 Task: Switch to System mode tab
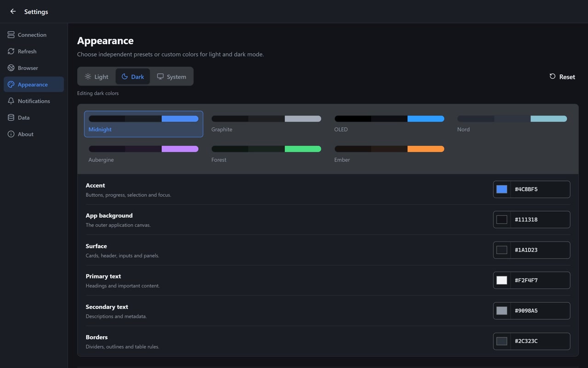pyautogui.click(x=171, y=76)
